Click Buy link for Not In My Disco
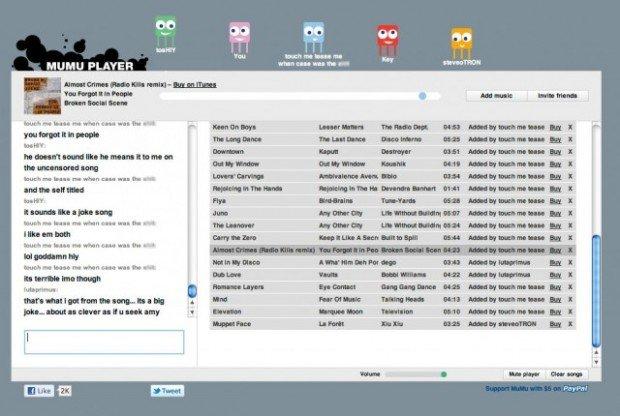 tap(555, 263)
